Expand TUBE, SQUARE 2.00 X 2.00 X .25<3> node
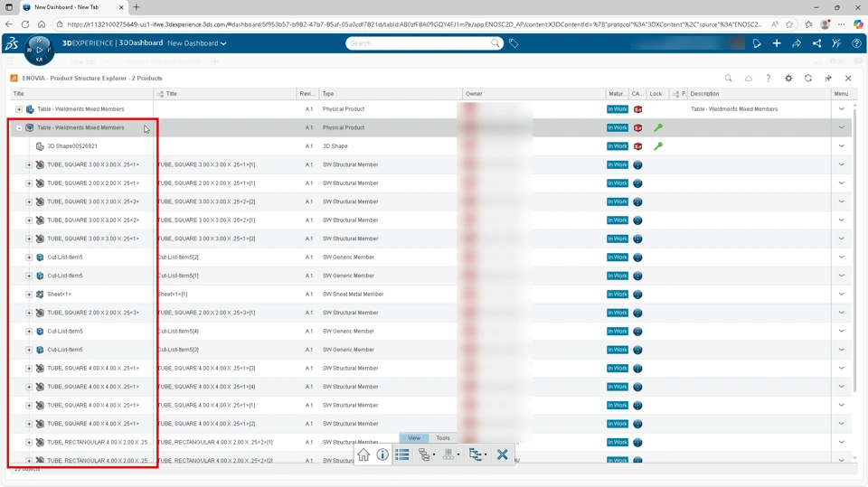Image resolution: width=868 pixels, height=487 pixels. [x=29, y=313]
